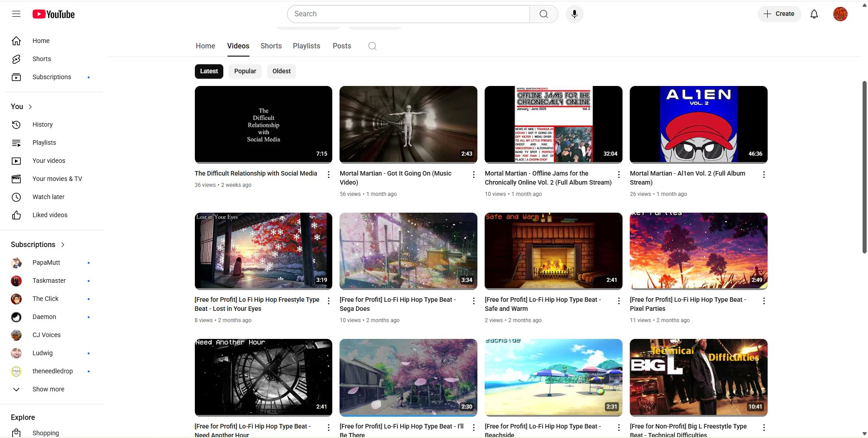Start voice search with microphone icon

(574, 14)
